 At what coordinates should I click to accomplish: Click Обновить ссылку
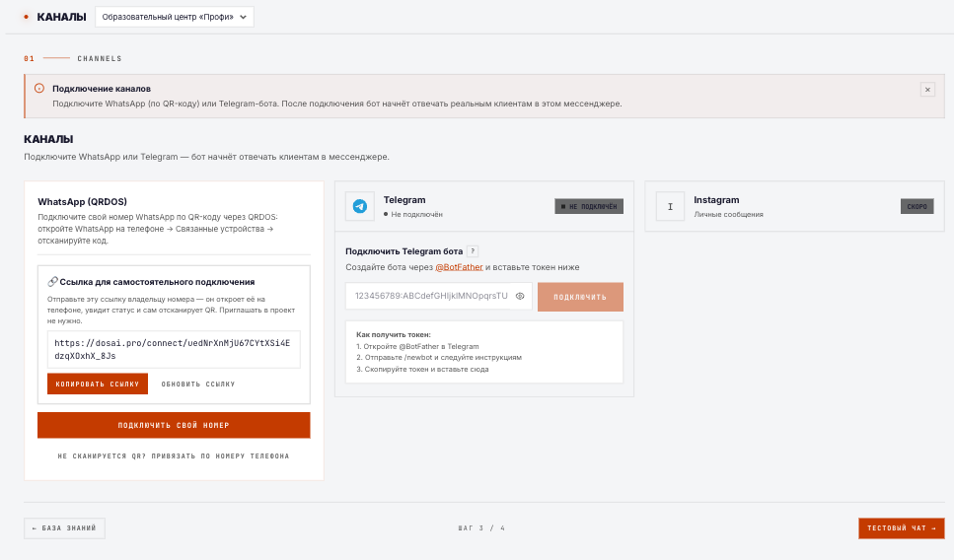pos(197,385)
